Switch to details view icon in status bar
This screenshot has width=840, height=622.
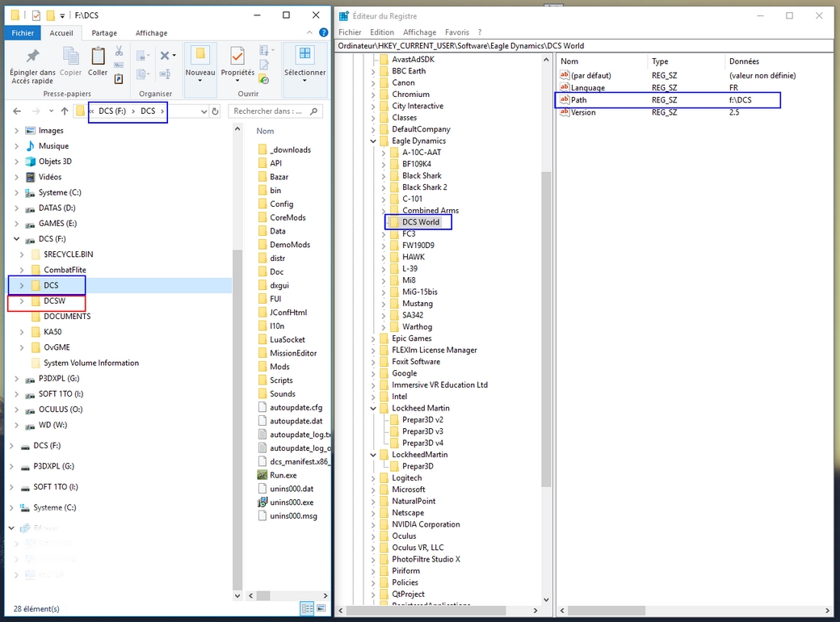click(308, 608)
